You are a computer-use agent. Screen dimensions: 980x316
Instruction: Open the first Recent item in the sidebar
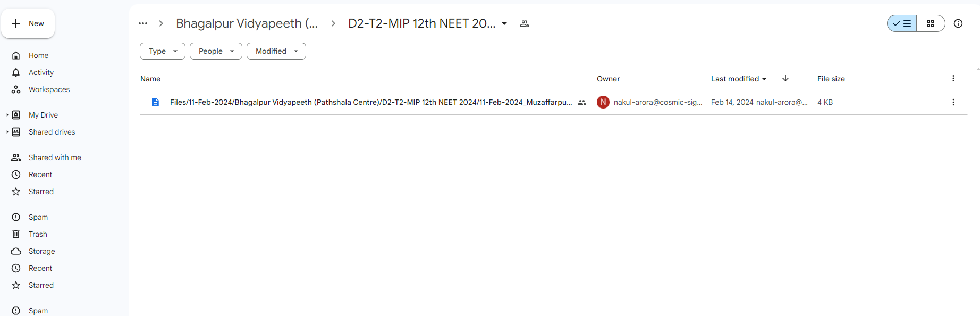(x=40, y=174)
